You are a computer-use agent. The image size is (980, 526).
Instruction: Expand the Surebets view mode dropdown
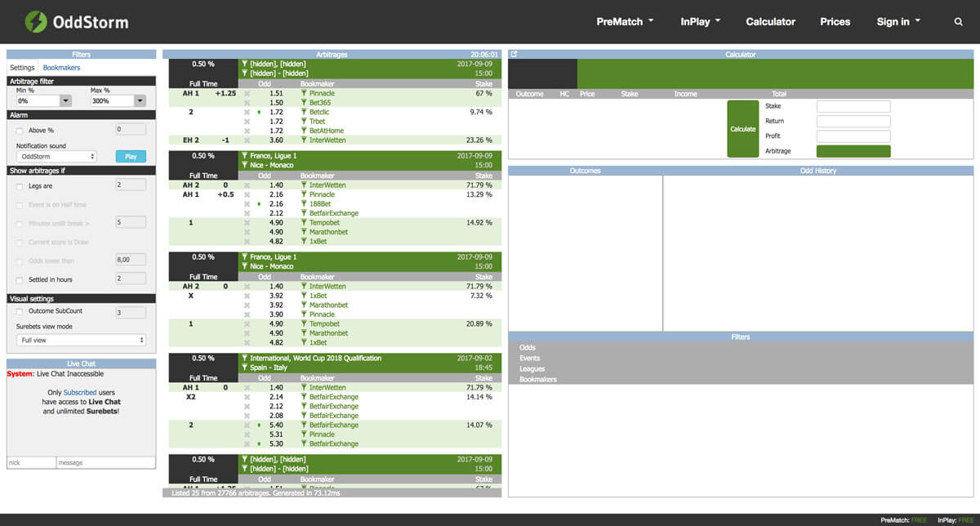82,340
